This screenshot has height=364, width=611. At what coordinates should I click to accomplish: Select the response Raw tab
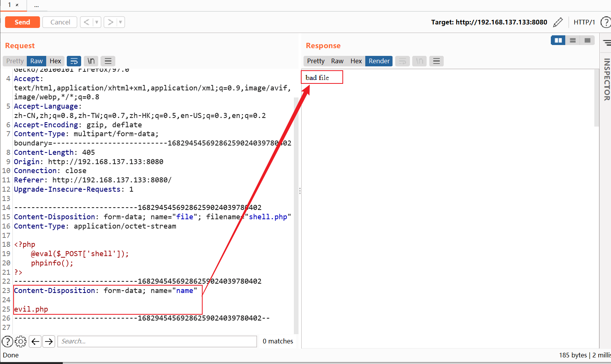[337, 61]
